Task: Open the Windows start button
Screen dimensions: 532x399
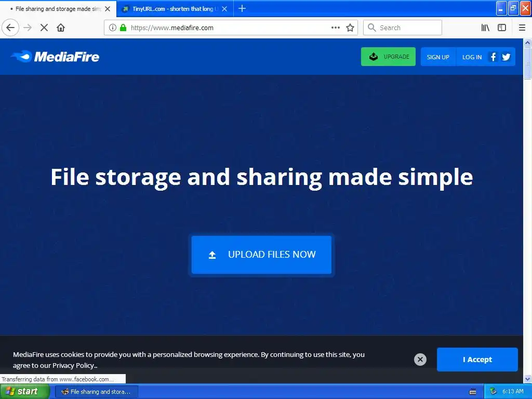Action: (24, 392)
